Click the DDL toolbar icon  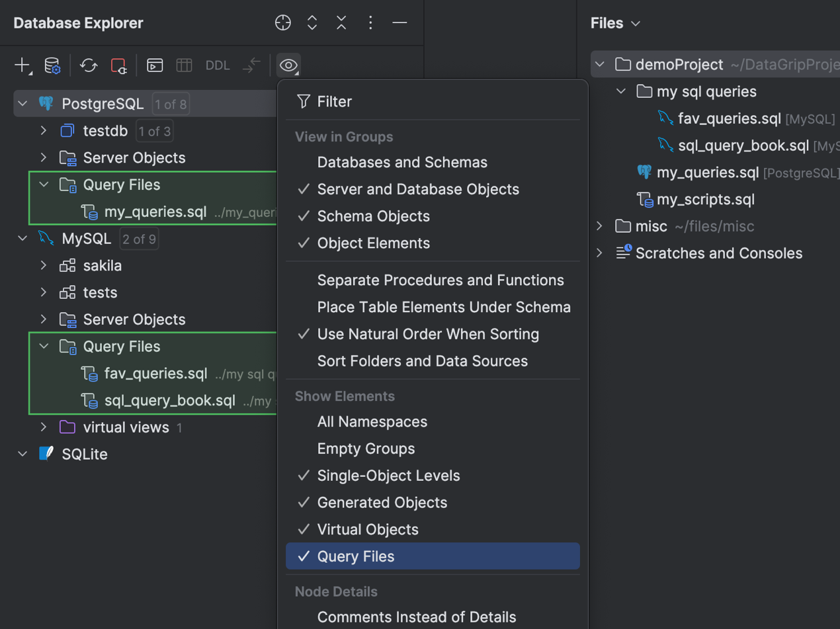click(217, 65)
